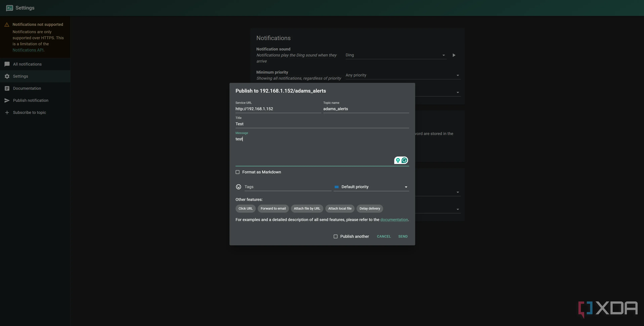This screenshot has height=326, width=644.
Task: Edit the Title field containing Test
Action: [x=322, y=124]
